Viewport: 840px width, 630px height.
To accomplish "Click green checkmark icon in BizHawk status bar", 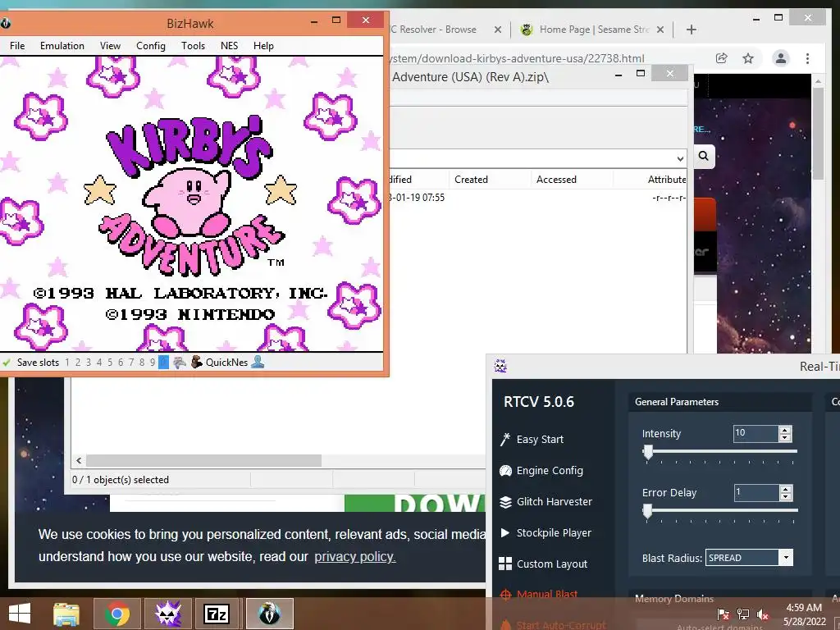I will pyautogui.click(x=7, y=363).
